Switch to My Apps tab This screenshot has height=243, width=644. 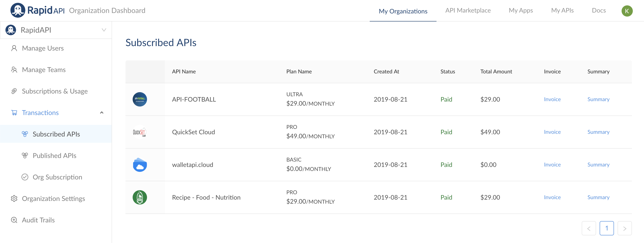point(521,11)
